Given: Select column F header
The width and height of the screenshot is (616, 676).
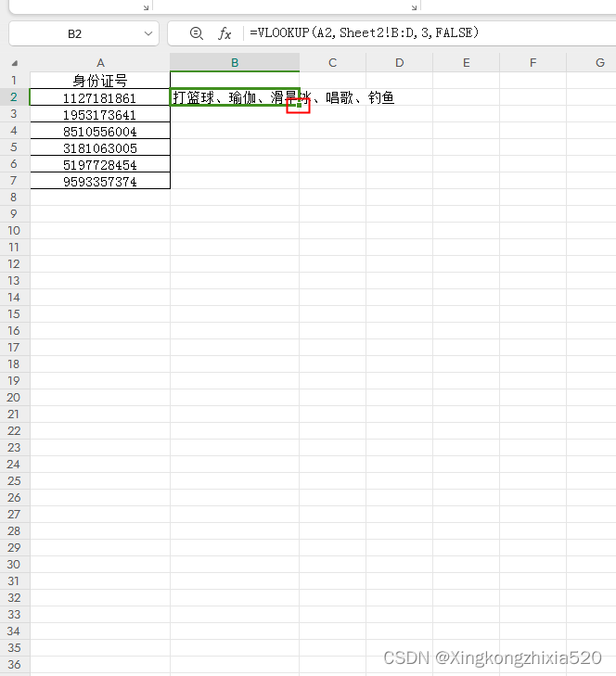Looking at the screenshot, I should 533,63.
